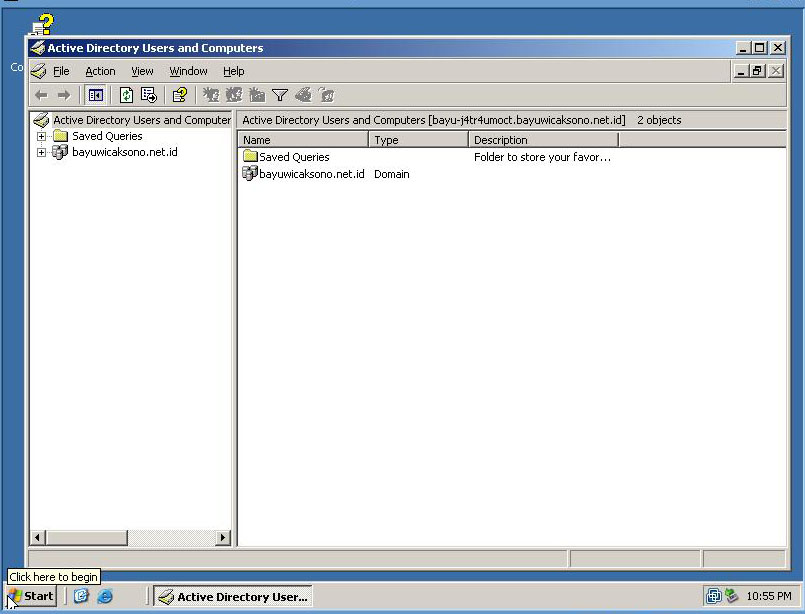This screenshot has width=805, height=614.
Task: Open the File menu
Action: pyautogui.click(x=61, y=71)
